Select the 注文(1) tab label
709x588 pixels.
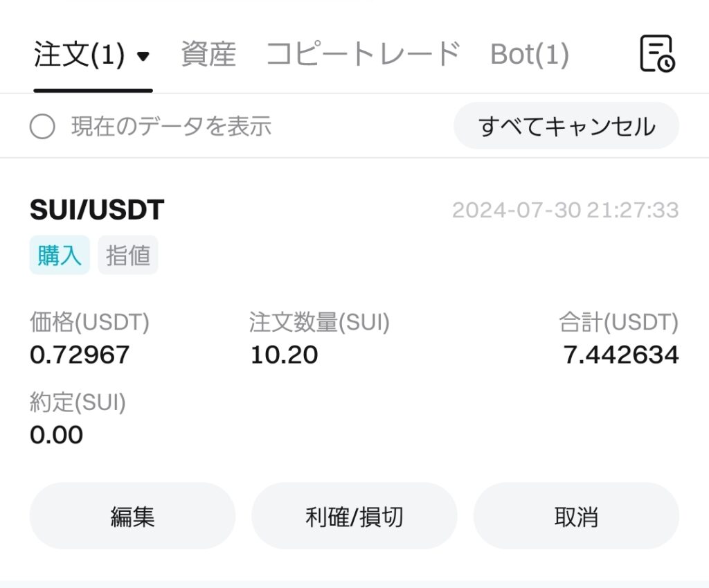(79, 55)
